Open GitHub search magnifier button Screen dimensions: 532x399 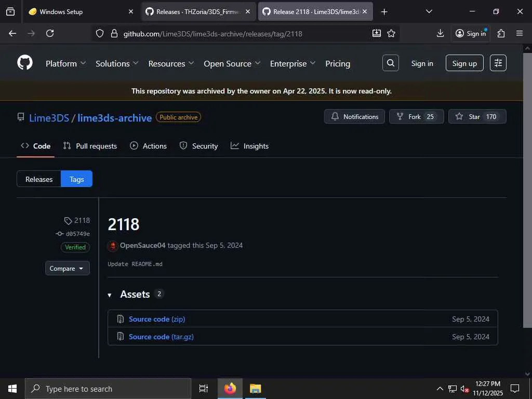click(391, 63)
